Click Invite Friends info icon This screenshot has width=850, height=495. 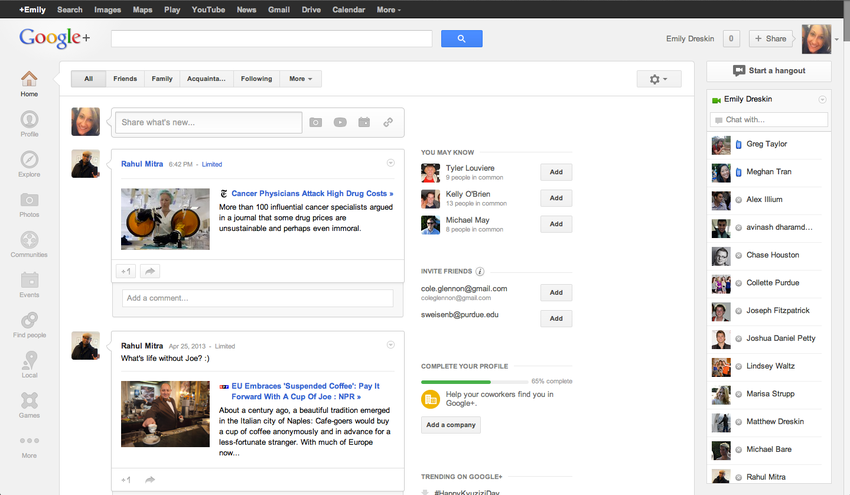tap(480, 272)
